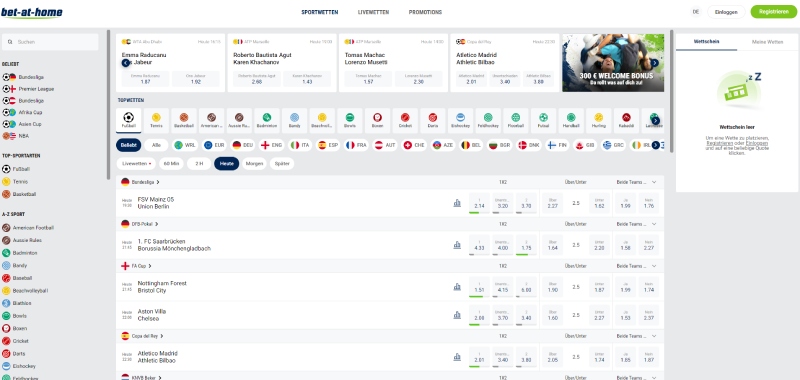Collapse the Bundesliga section with its chevron
The width and height of the screenshot is (800, 380).
click(x=654, y=182)
